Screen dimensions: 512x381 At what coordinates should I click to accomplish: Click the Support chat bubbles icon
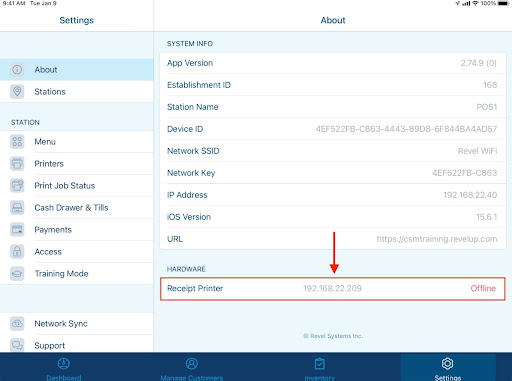(17, 345)
